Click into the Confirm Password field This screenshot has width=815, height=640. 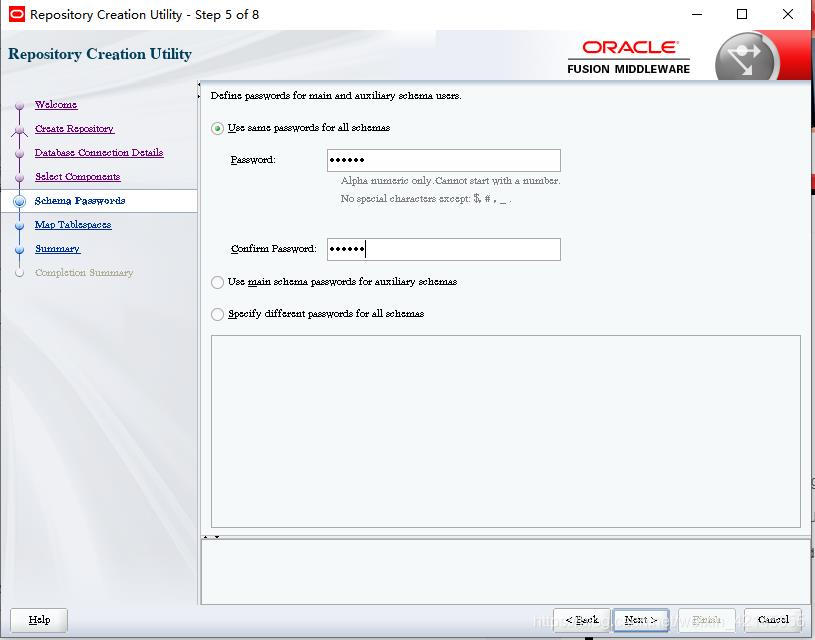[443, 250]
